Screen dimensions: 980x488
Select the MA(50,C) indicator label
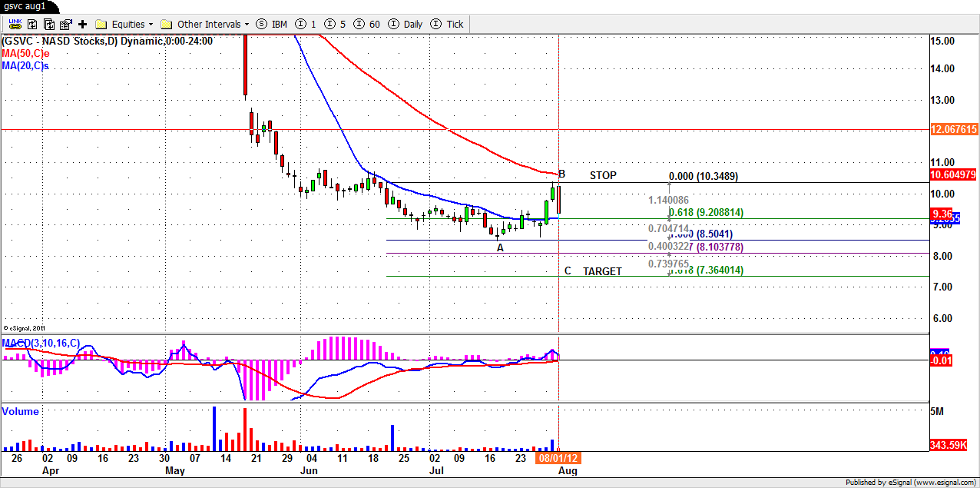tap(25, 54)
